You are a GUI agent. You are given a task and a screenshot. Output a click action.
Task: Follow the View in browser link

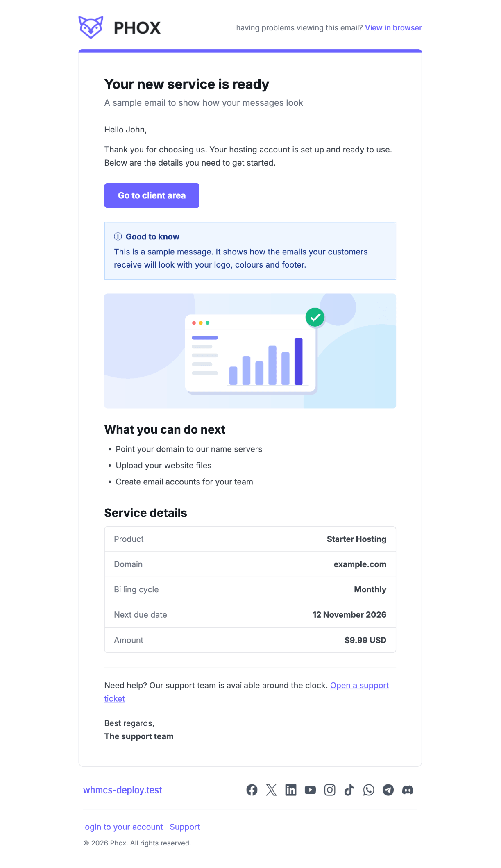pyautogui.click(x=393, y=28)
